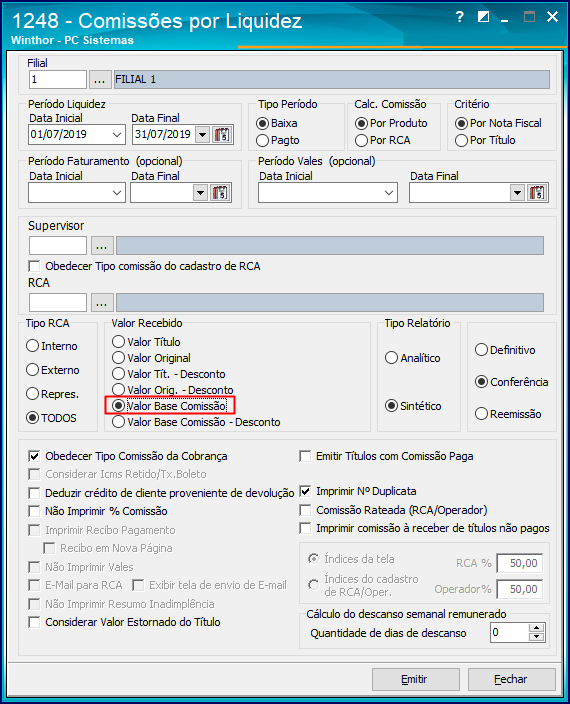Select Externo as Tipo RCA

(53, 370)
